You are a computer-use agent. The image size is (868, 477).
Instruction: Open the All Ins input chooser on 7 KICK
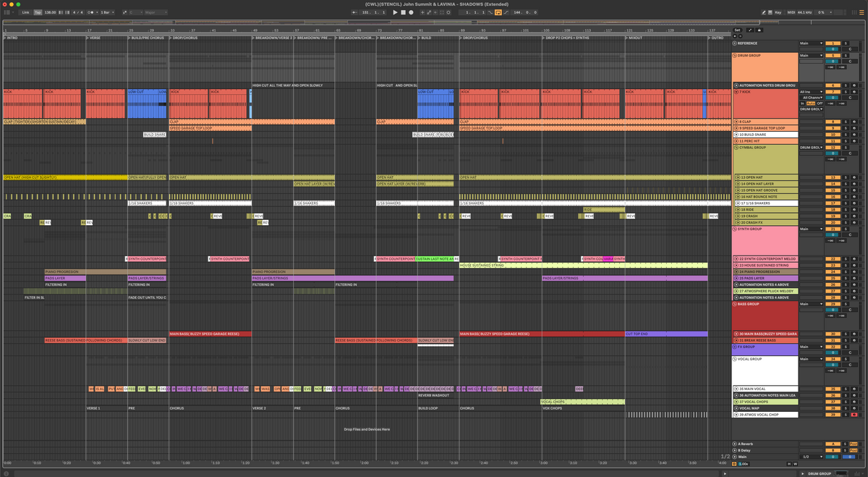tap(812, 92)
